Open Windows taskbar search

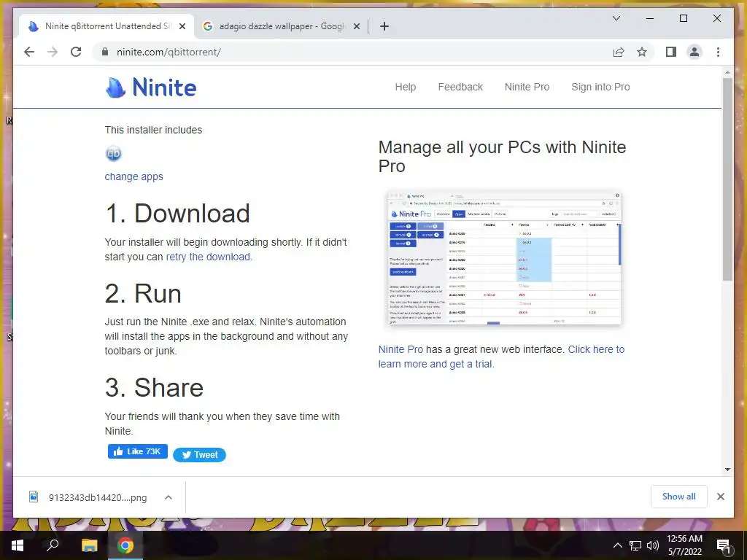point(53,545)
